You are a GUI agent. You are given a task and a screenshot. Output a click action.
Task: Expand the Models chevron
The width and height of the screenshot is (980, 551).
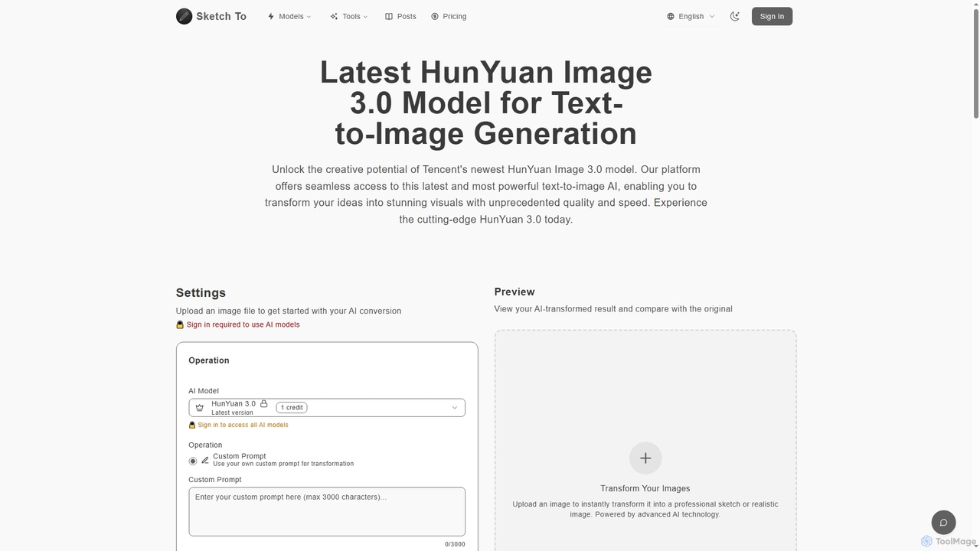(x=309, y=17)
